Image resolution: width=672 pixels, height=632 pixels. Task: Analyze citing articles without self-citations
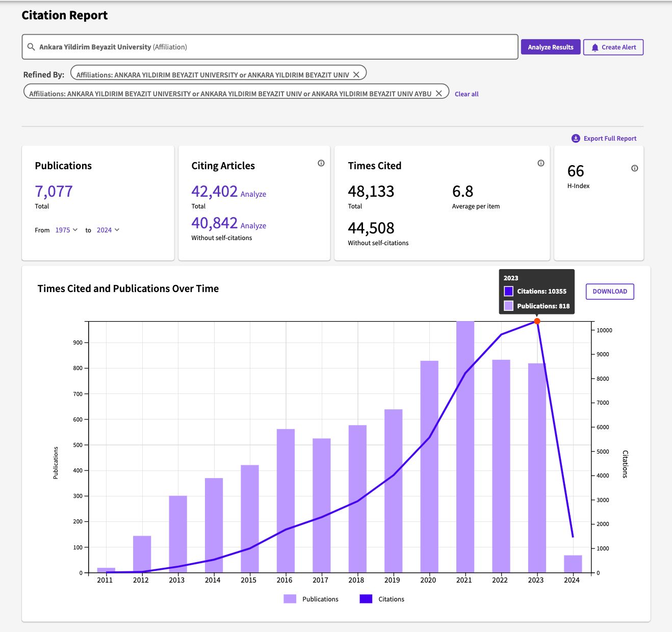pos(253,226)
